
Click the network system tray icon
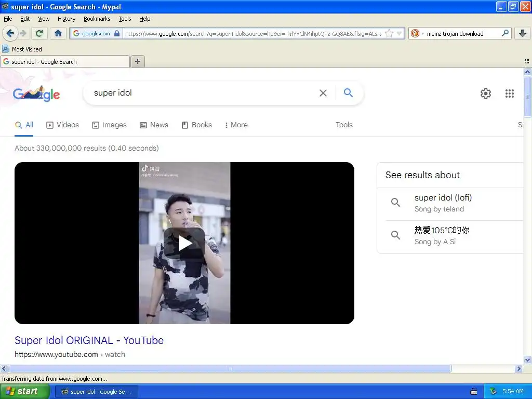pos(494,392)
